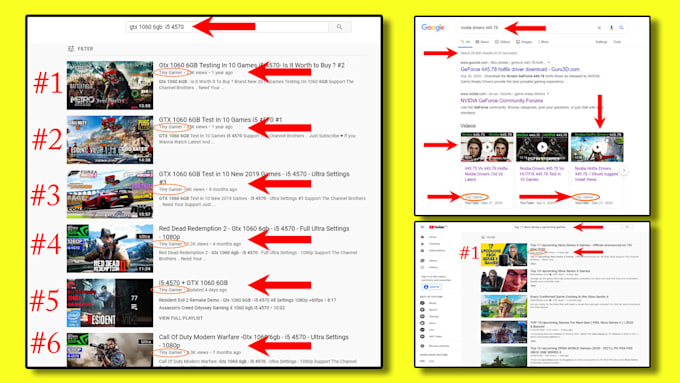The height and width of the screenshot is (383, 680).
Task: Open yellow '17 Upcoming Xbox Series X Games' thumbnail
Action: pos(504,255)
